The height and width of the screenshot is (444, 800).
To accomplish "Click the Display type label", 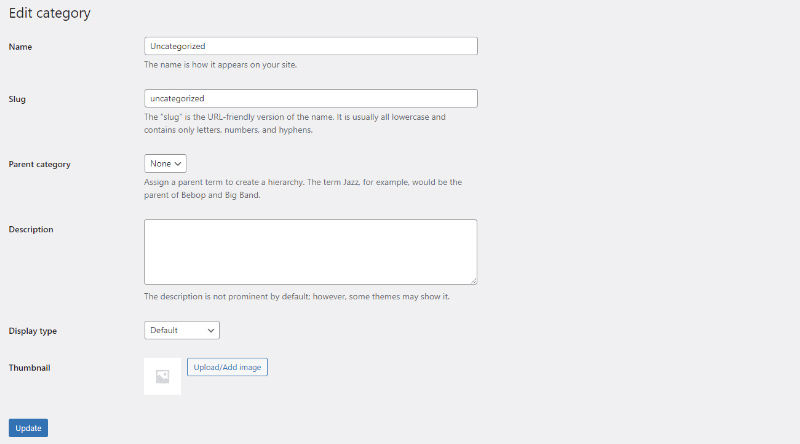I will 33,331.
